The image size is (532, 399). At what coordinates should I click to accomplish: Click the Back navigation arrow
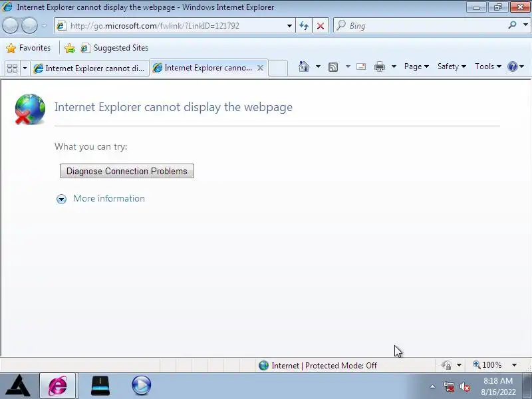(10, 25)
